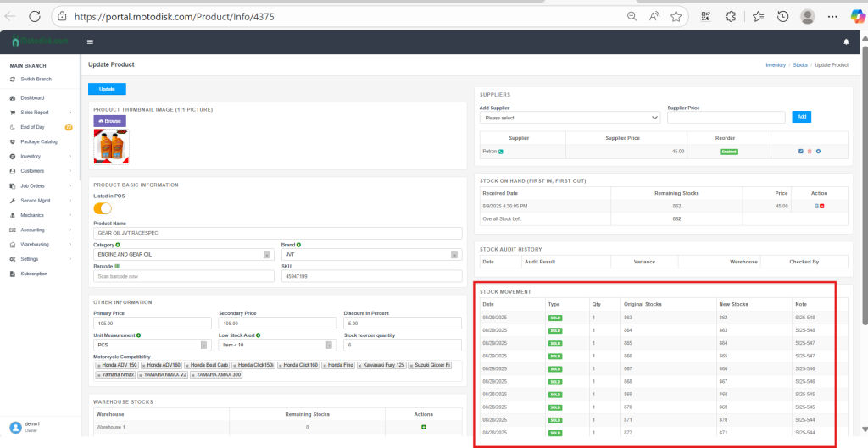
Task: Click the Primary Price input field
Action: point(152,323)
